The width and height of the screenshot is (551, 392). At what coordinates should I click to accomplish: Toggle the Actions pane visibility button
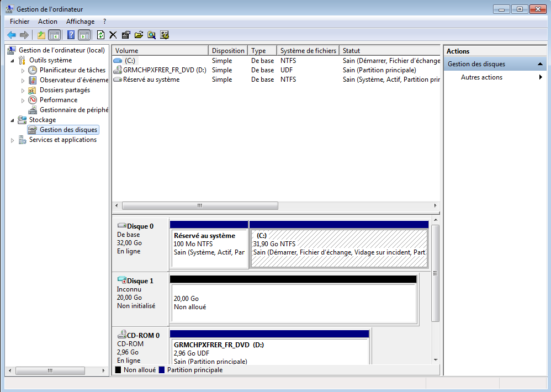(84, 35)
